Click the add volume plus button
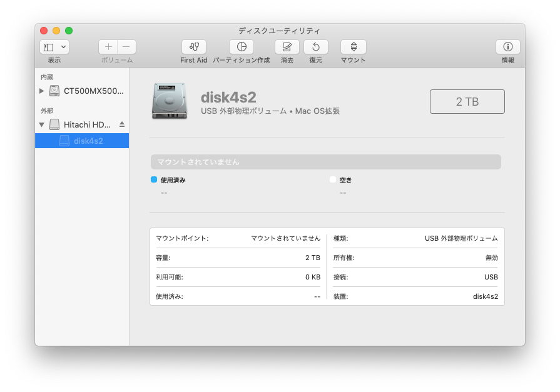 pos(108,47)
